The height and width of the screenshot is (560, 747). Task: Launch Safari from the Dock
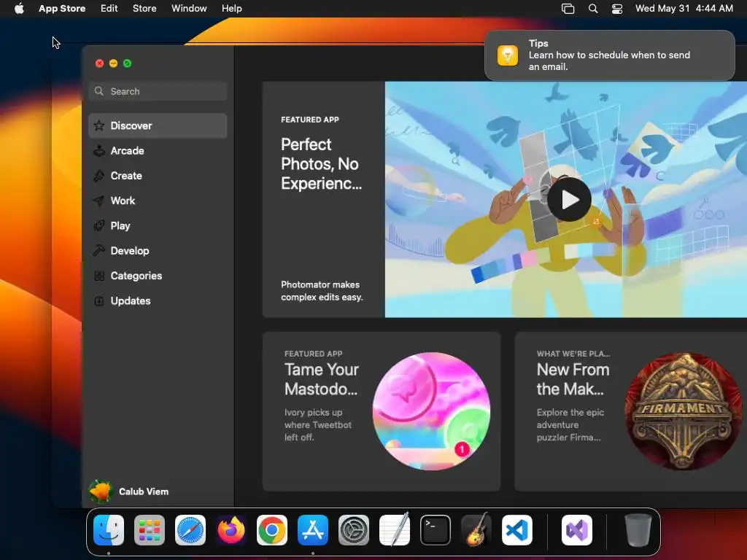pyautogui.click(x=190, y=530)
